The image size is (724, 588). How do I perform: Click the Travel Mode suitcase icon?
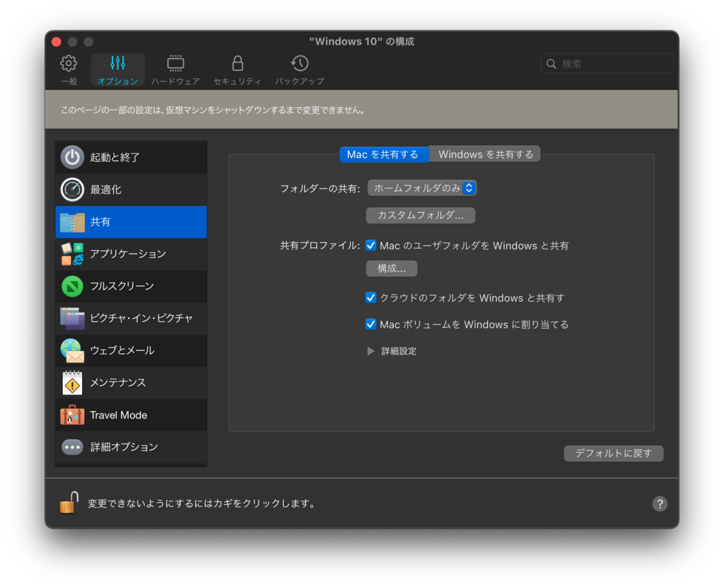pyautogui.click(x=72, y=415)
